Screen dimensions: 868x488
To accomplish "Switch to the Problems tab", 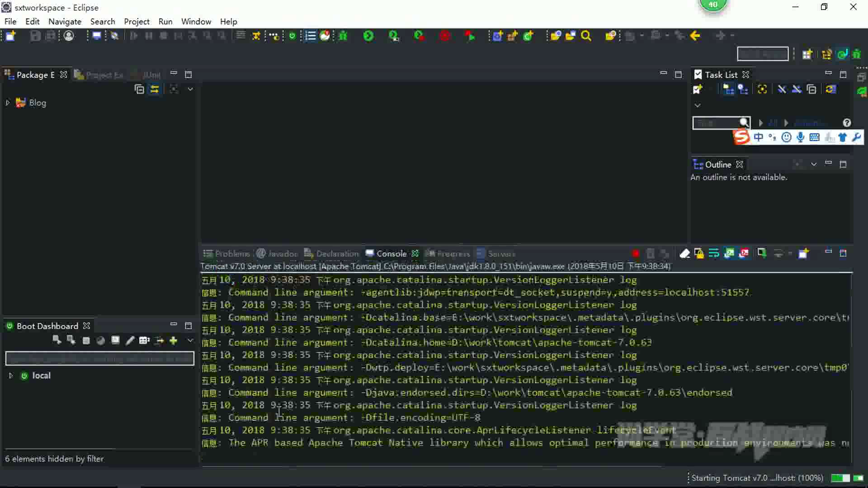I will (x=226, y=253).
